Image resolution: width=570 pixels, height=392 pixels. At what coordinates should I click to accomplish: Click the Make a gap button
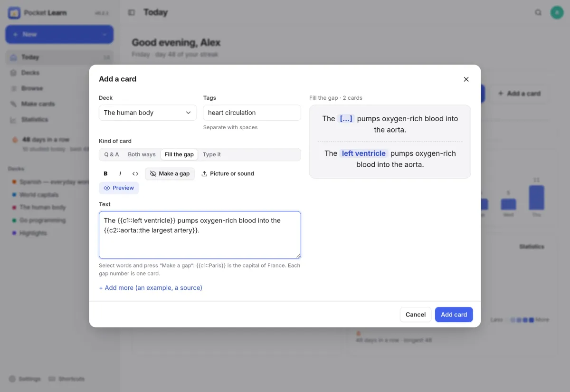click(x=170, y=174)
